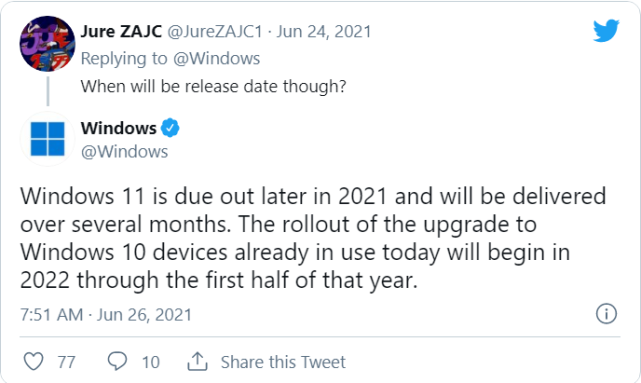The height and width of the screenshot is (383, 641).
Task: Click the blue verified badge
Action: [x=170, y=128]
